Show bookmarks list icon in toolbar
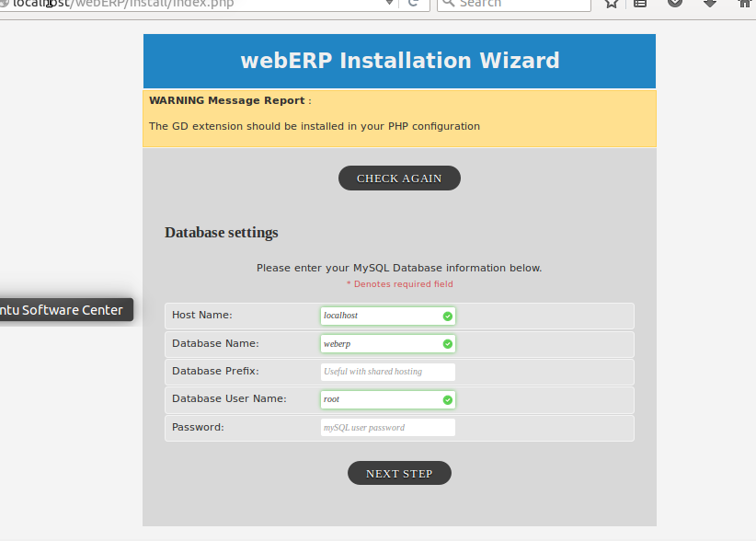756x541 pixels. click(640, 4)
